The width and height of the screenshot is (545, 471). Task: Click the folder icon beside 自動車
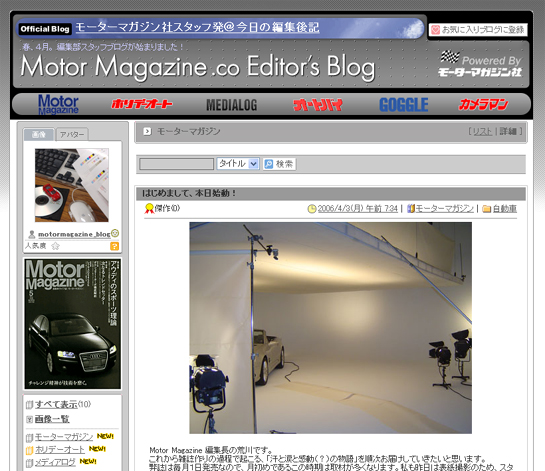click(487, 209)
